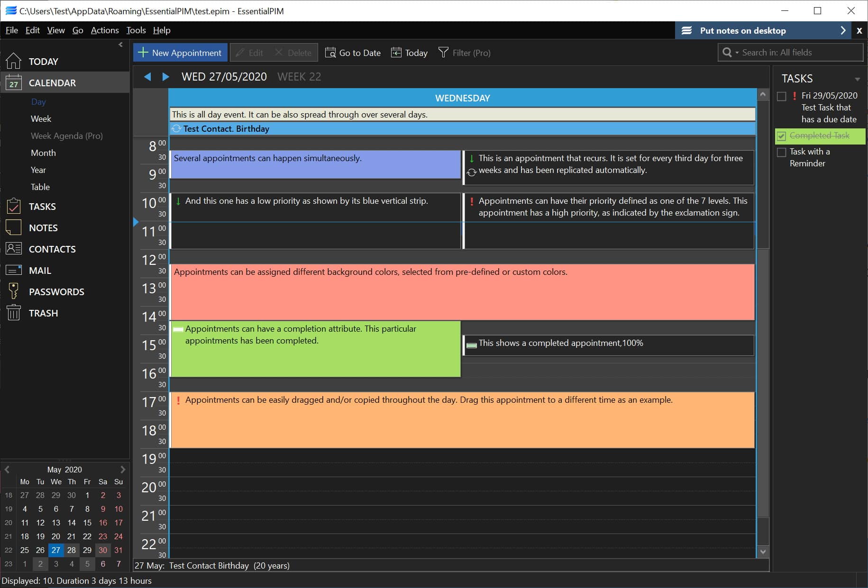This screenshot has height=588, width=868.
Task: Open the Passwords module key icon
Action: [x=13, y=291]
